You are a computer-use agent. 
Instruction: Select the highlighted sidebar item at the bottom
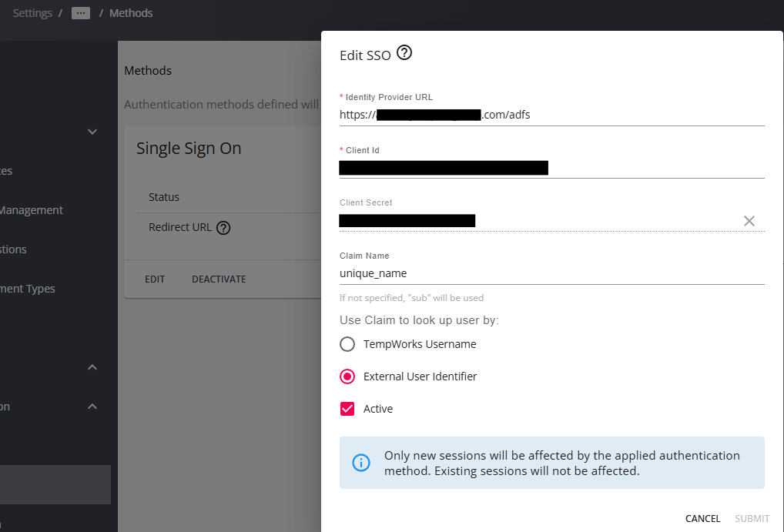point(55,484)
